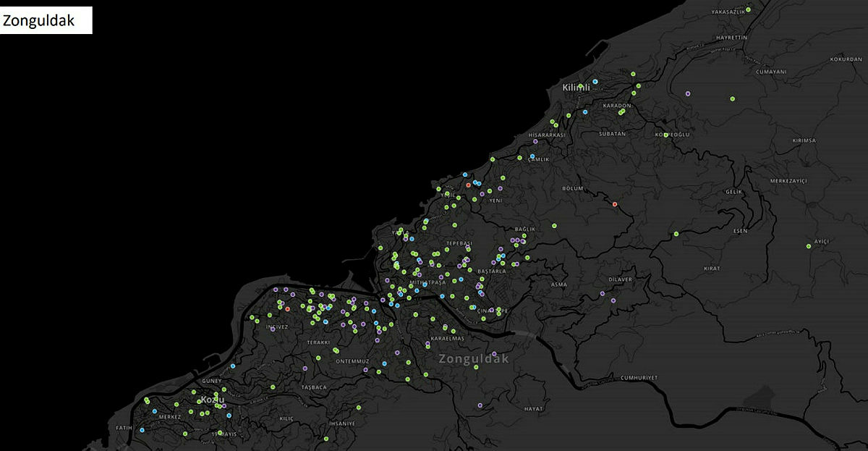Screen dimensions: 868x451
Task: Click the large Zonguldak city label
Action: click(x=474, y=359)
